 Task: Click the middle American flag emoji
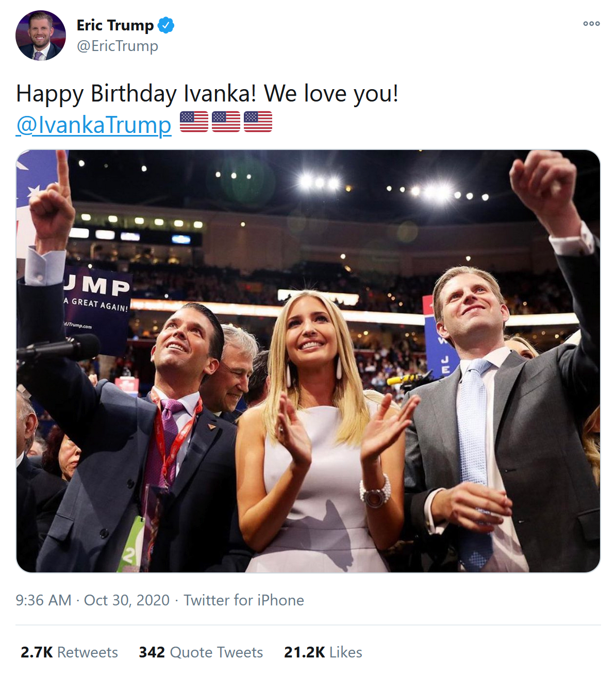226,122
